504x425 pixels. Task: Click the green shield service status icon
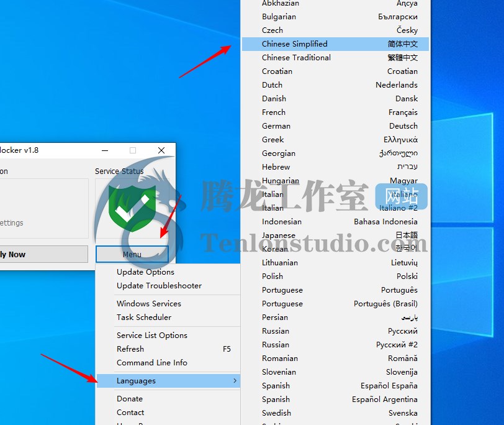[132, 208]
